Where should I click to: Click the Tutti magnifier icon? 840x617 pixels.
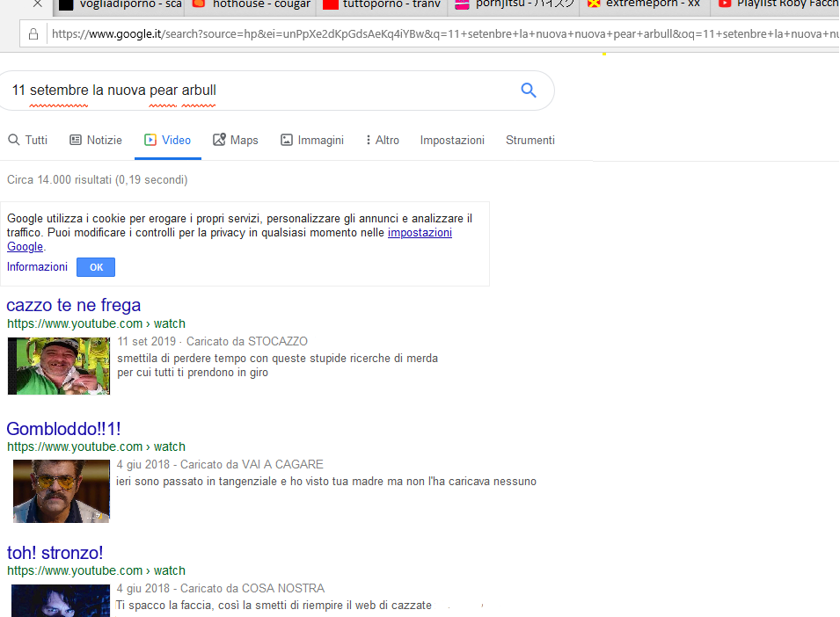[x=14, y=141]
